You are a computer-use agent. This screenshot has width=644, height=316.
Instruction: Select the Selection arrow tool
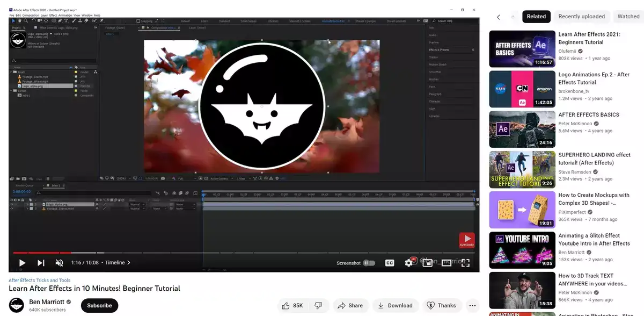pos(13,21)
